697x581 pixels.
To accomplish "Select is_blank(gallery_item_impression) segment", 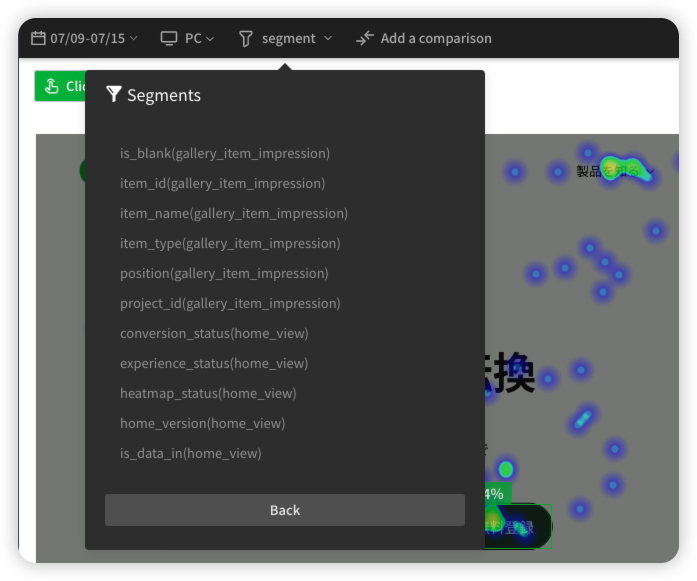I will click(x=225, y=153).
